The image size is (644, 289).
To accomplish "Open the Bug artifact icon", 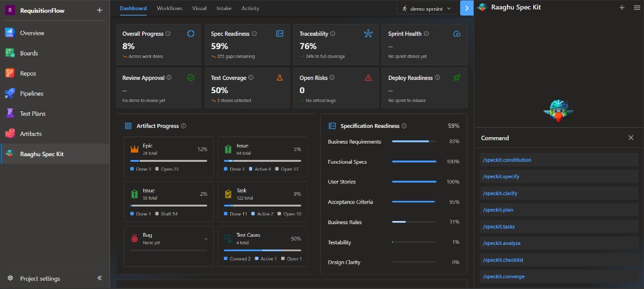I will 135,238.
